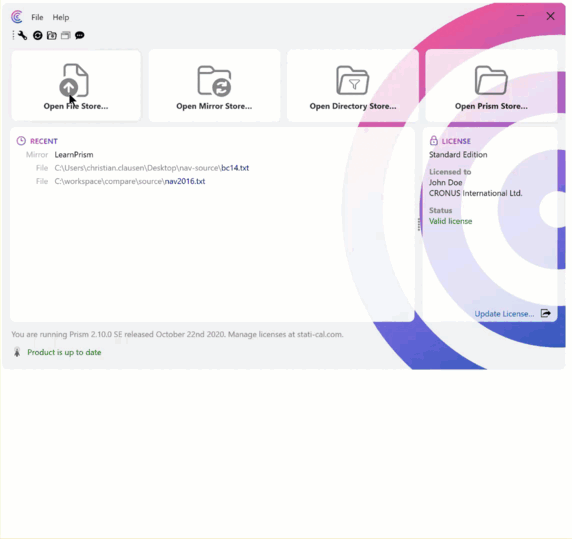The height and width of the screenshot is (539, 572).
Task: Click the Prism logo in the title bar
Action: pos(17,17)
